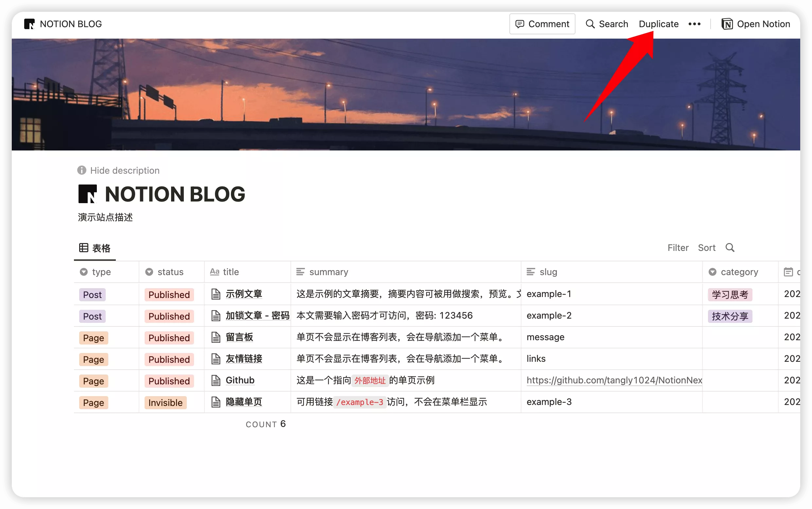Click the three-dots more options icon
812x509 pixels.
pos(694,24)
